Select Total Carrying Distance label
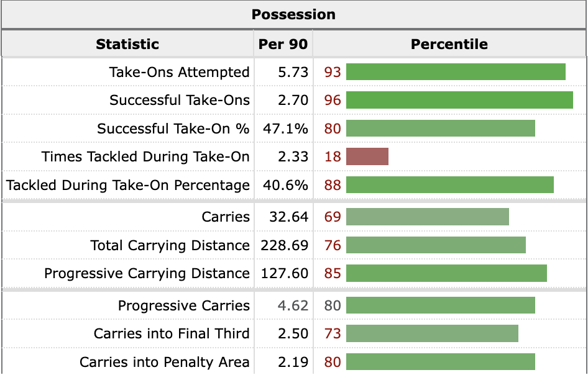 [x=170, y=246]
